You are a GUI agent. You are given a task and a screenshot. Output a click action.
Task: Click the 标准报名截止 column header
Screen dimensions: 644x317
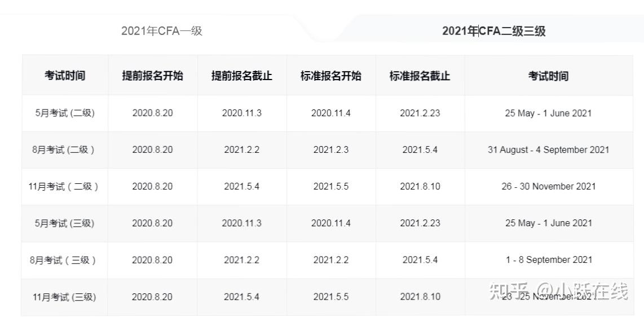tap(420, 76)
